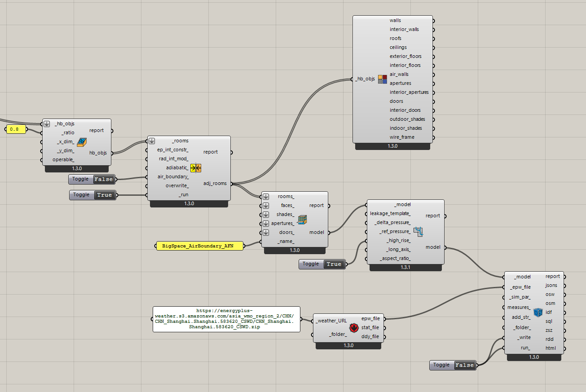Screen dimensions: 586x392
Task: Click the wire_frame output label
Action: coord(402,137)
